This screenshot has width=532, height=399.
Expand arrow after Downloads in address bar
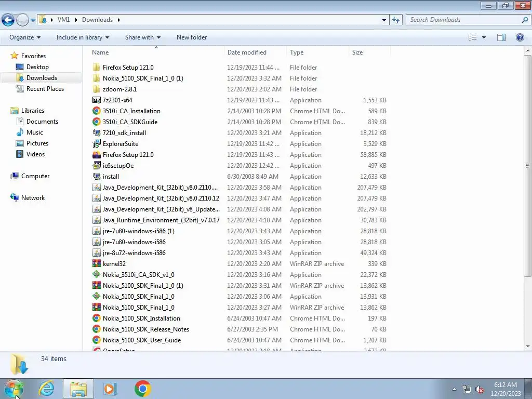click(x=119, y=20)
